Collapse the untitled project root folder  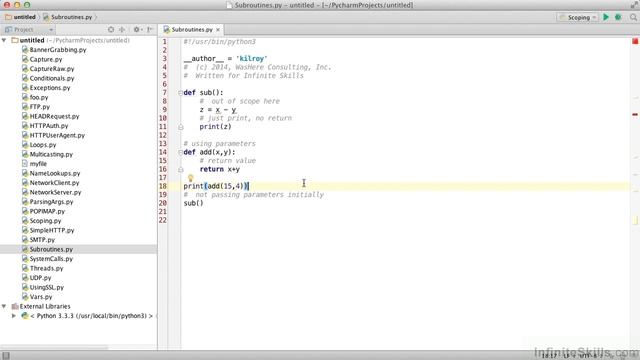pos(4,40)
